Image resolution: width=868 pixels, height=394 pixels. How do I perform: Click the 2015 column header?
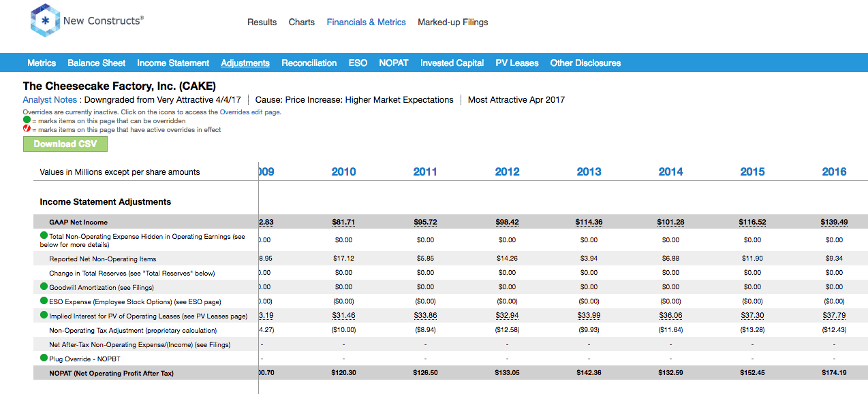click(753, 172)
